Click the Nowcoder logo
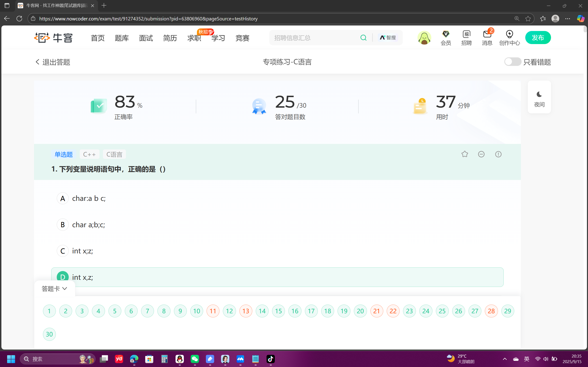 click(53, 38)
